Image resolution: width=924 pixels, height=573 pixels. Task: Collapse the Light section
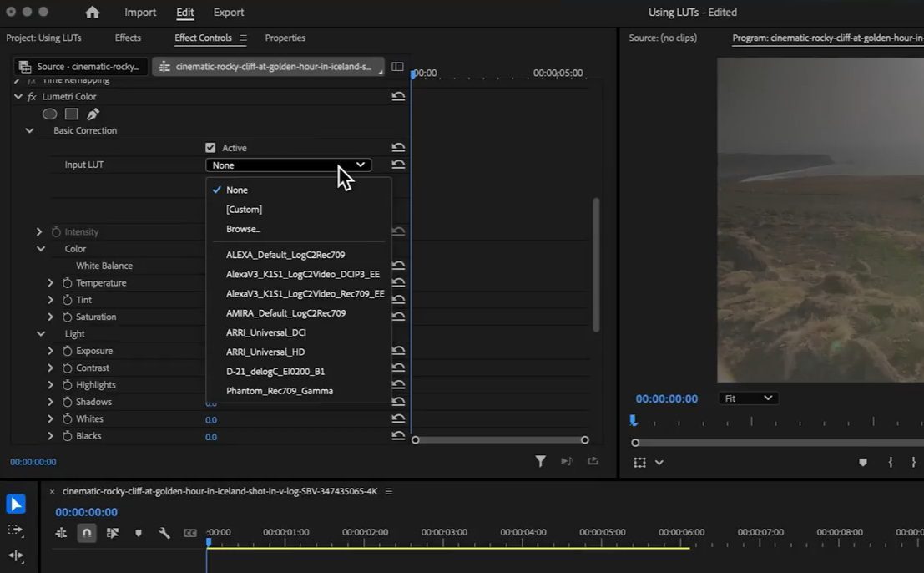(x=41, y=333)
